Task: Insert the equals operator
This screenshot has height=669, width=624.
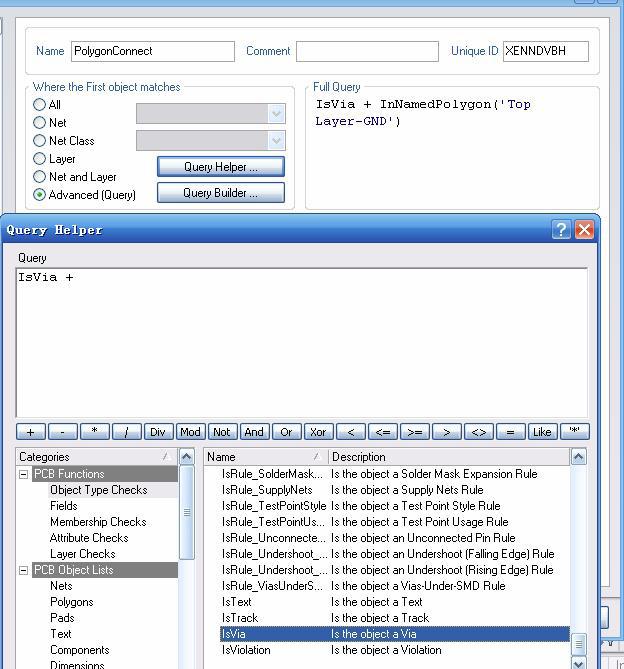Action: click(x=511, y=432)
